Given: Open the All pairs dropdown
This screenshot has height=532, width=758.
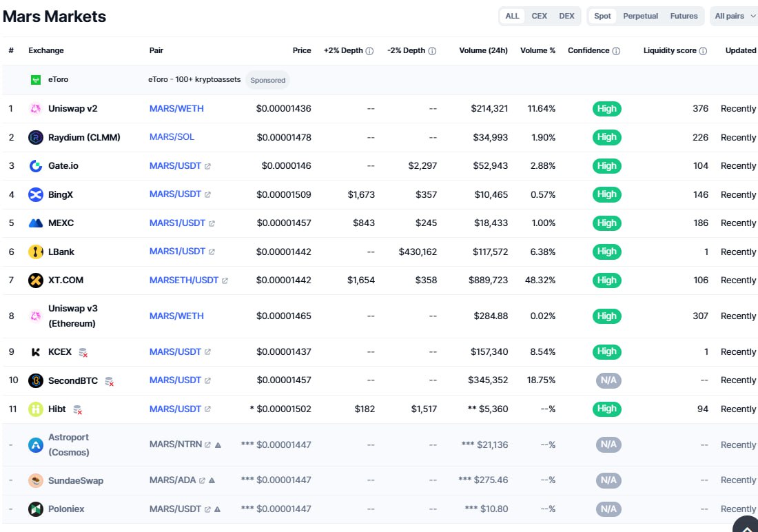Looking at the screenshot, I should tap(734, 16).
